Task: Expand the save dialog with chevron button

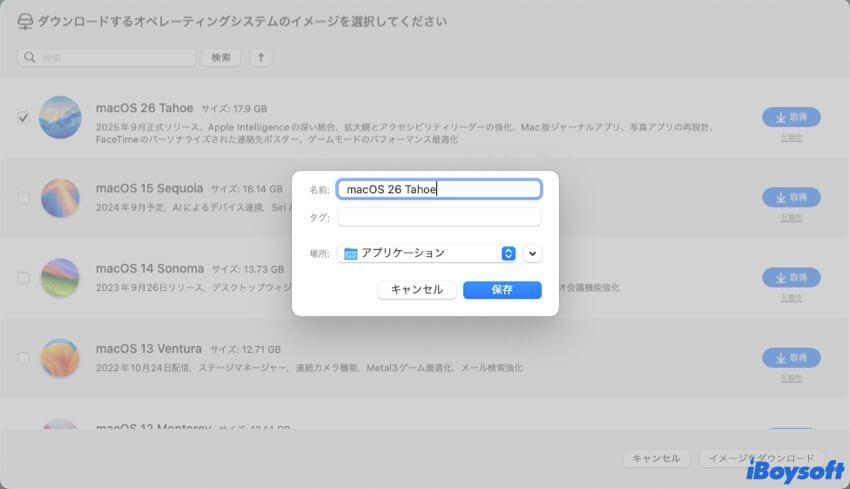Action: pyautogui.click(x=532, y=253)
